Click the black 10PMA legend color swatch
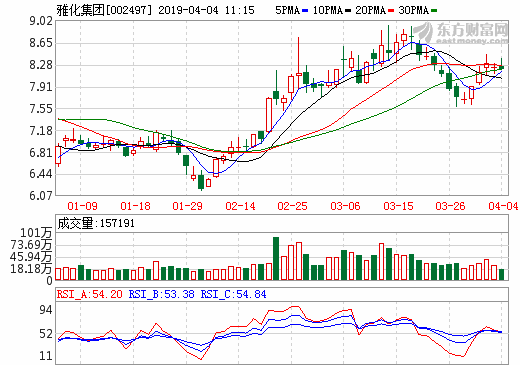The image size is (520, 365). click(348, 11)
